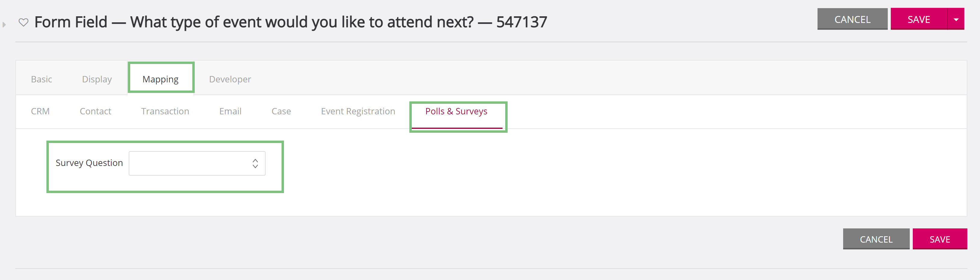
Task: View the Event Registration sub-tab
Action: click(358, 111)
